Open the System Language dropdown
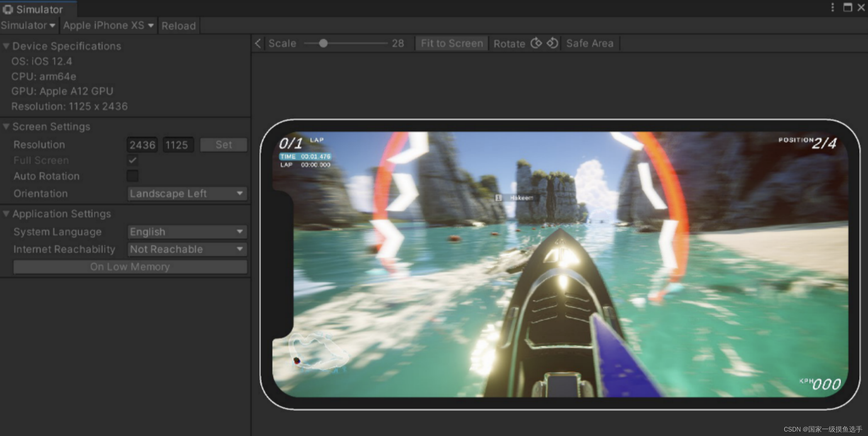This screenshot has height=436, width=868. tap(187, 232)
